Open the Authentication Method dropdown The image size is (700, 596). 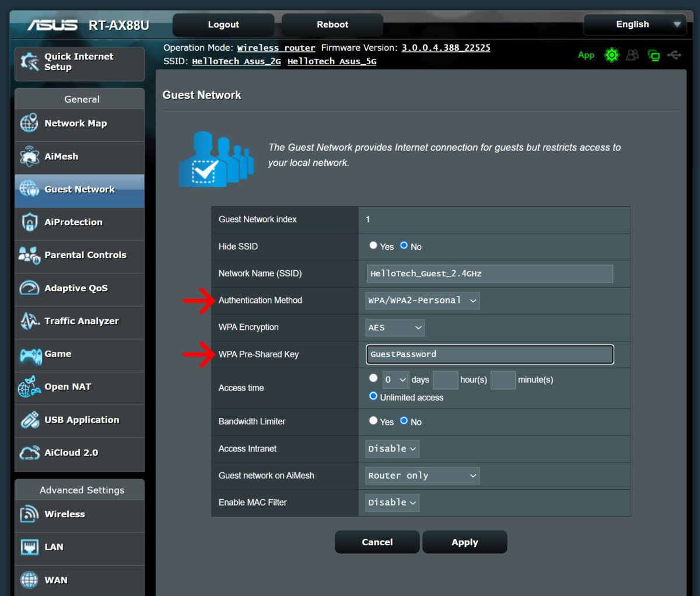[x=422, y=300]
